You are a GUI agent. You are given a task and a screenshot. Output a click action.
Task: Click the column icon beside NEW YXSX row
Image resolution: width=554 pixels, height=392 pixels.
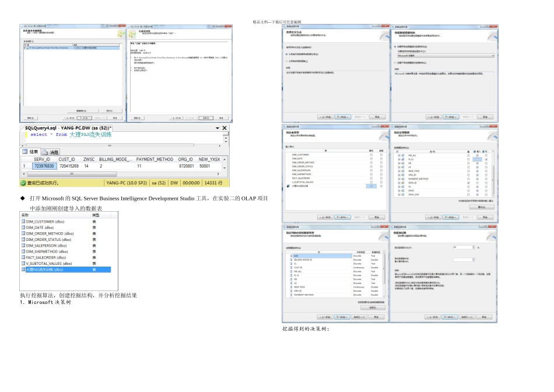[x=291, y=287]
